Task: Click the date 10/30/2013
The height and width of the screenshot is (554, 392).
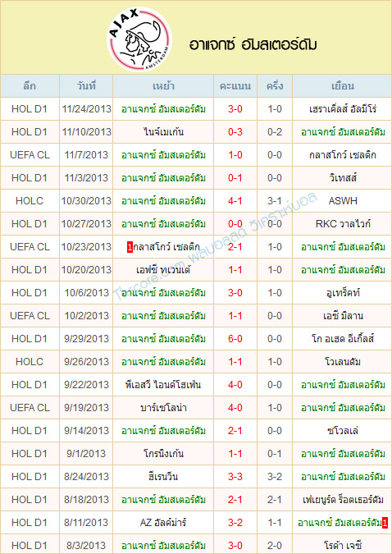Action: 86,201
